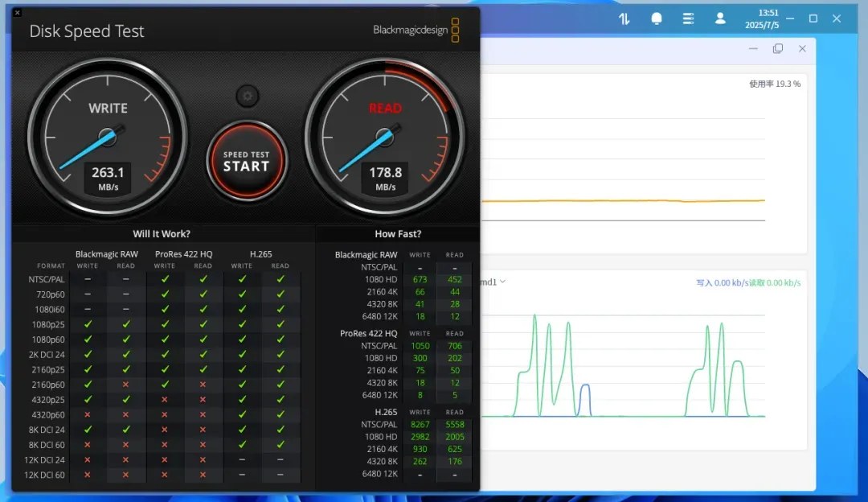The image size is (868, 502).
Task: Select the 4320p60 format row label
Action: tap(48, 414)
